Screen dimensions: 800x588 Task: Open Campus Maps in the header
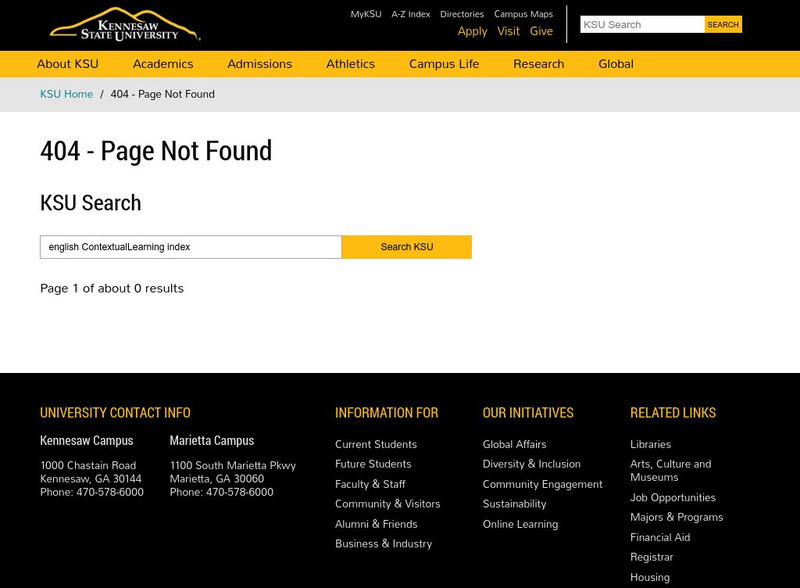pos(523,14)
